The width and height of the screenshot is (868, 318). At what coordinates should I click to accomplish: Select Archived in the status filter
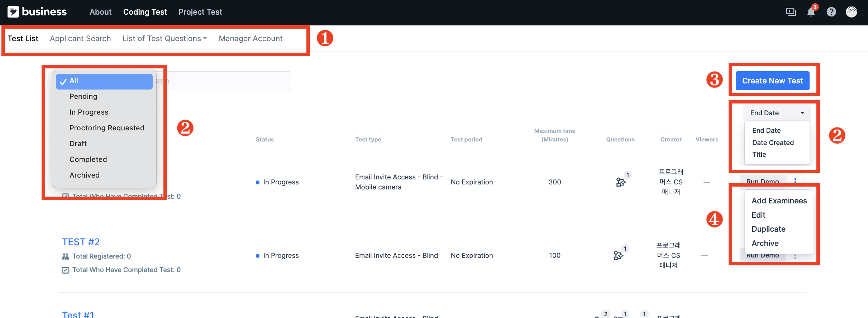(x=85, y=175)
